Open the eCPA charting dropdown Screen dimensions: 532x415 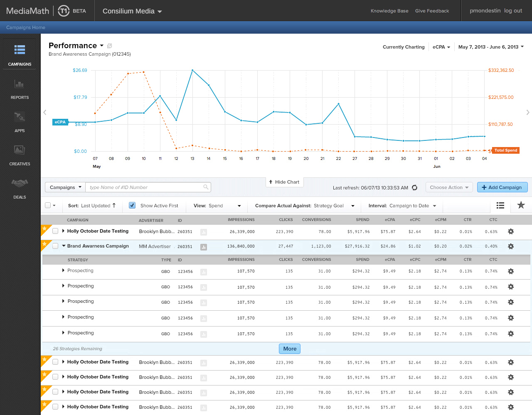coord(441,47)
